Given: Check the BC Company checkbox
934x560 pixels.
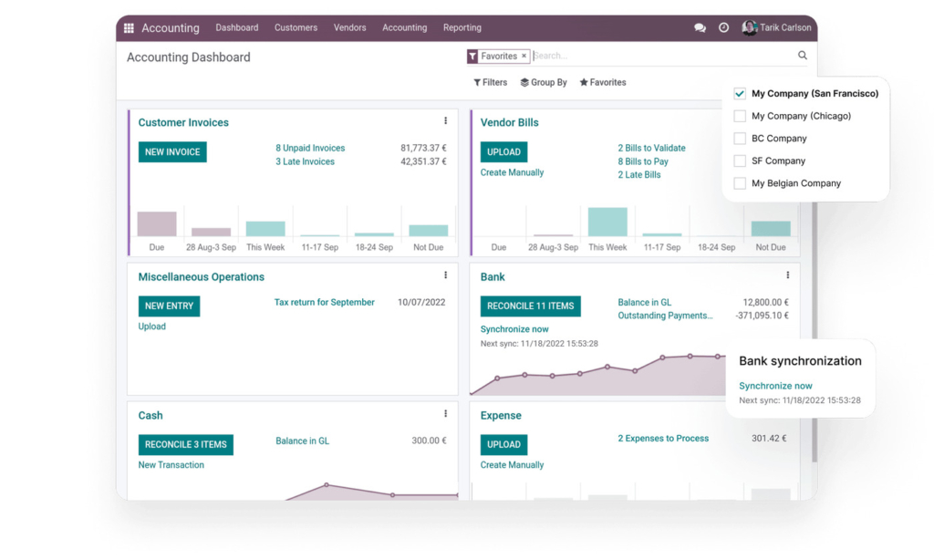Looking at the screenshot, I should point(740,138).
